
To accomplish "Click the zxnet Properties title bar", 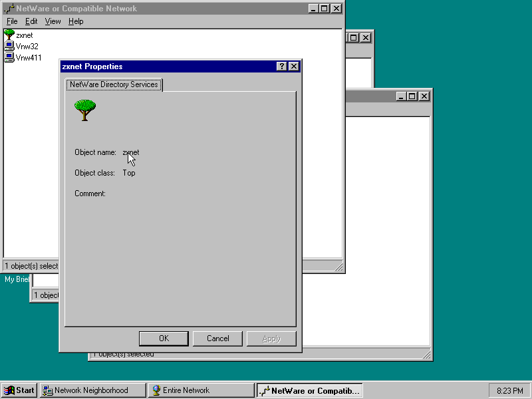I will (x=180, y=66).
